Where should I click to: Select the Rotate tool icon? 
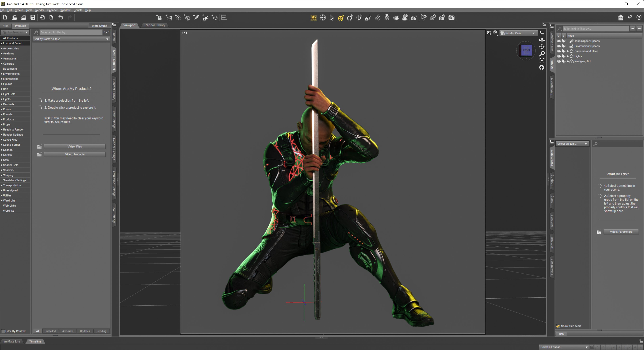(350, 17)
